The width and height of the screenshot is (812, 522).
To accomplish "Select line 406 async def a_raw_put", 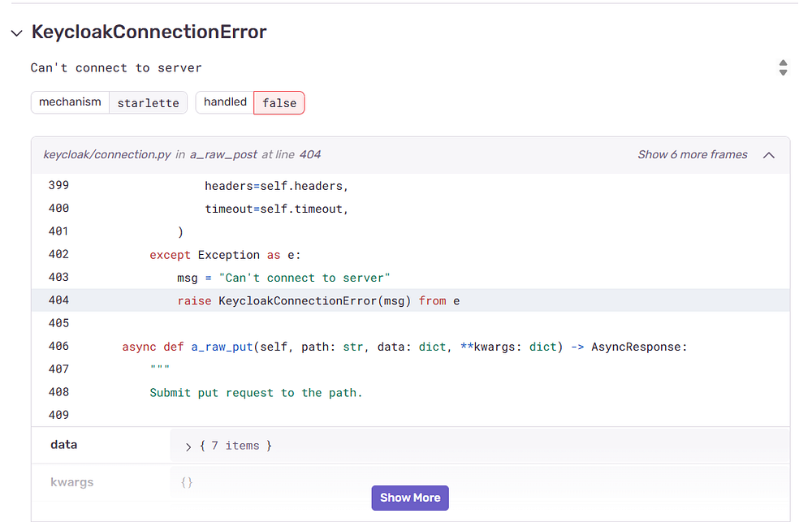I will click(411, 346).
